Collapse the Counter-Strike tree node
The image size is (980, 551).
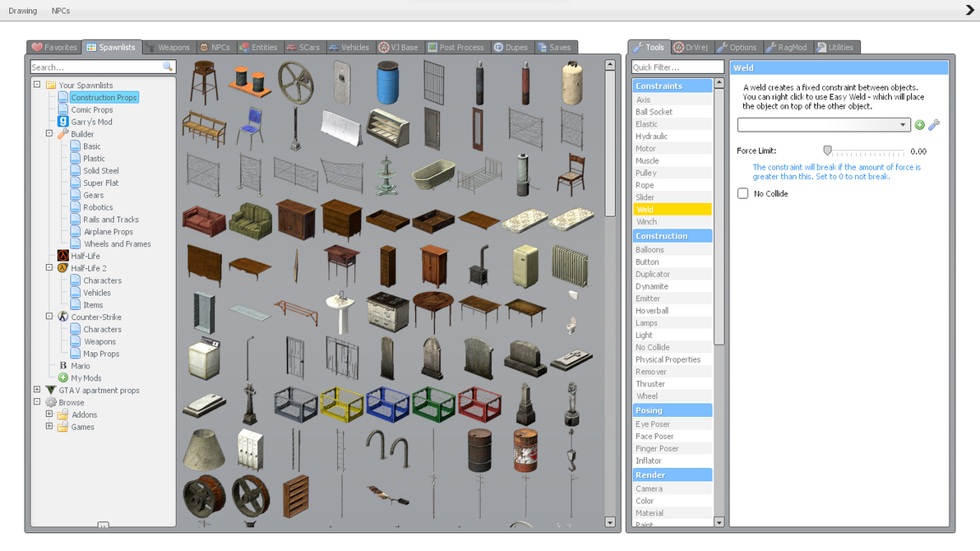pos(49,317)
